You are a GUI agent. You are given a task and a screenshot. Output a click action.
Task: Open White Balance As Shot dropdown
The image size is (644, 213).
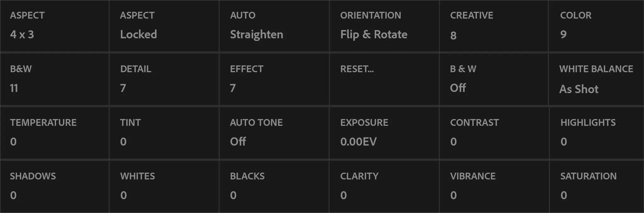point(597,79)
